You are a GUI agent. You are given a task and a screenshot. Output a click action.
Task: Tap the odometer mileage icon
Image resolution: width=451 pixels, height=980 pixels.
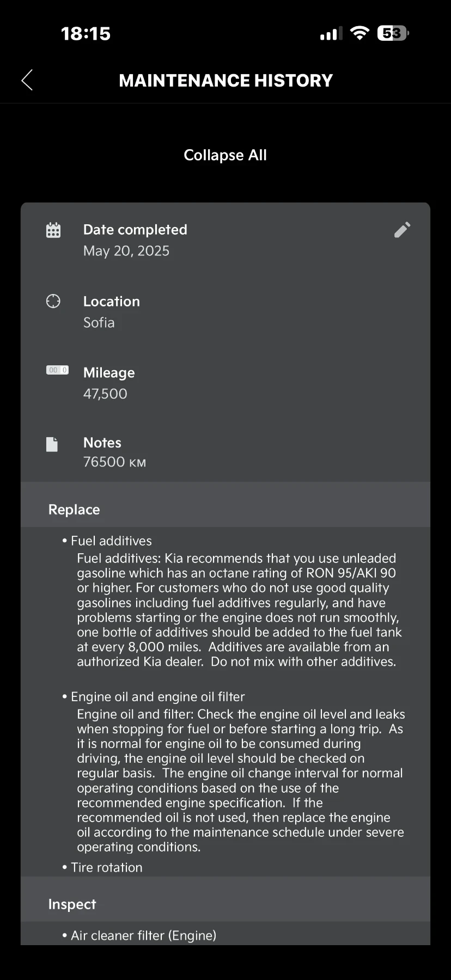pos(57,370)
